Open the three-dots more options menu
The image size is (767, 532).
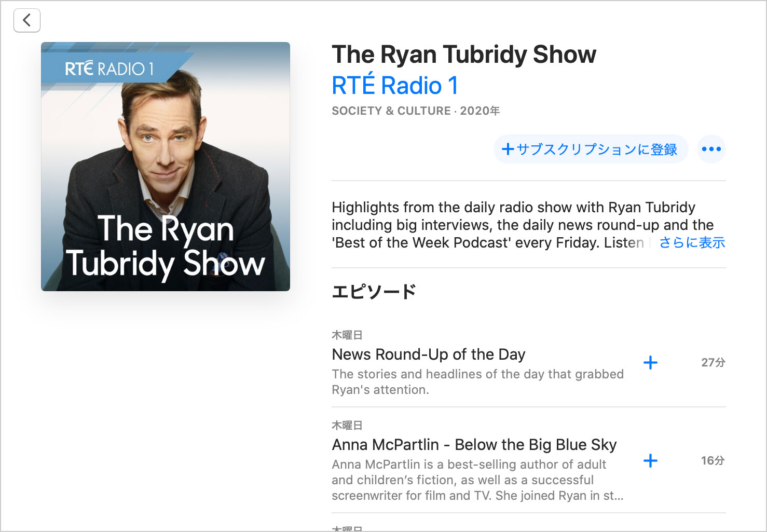[711, 149]
